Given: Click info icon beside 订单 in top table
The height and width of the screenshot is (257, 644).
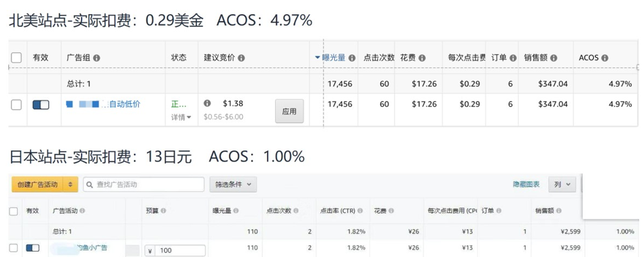Looking at the screenshot, I should click(x=513, y=58).
